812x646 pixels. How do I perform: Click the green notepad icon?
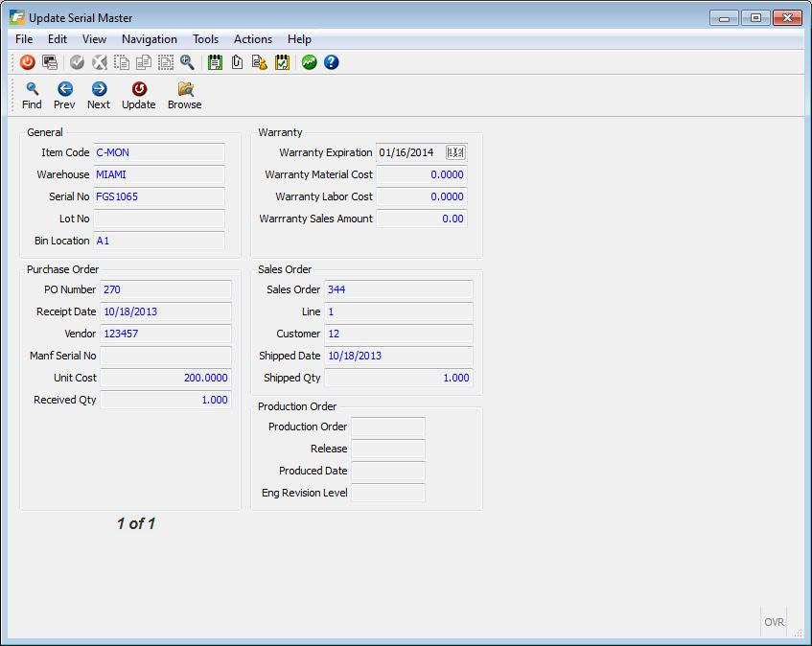click(215, 62)
